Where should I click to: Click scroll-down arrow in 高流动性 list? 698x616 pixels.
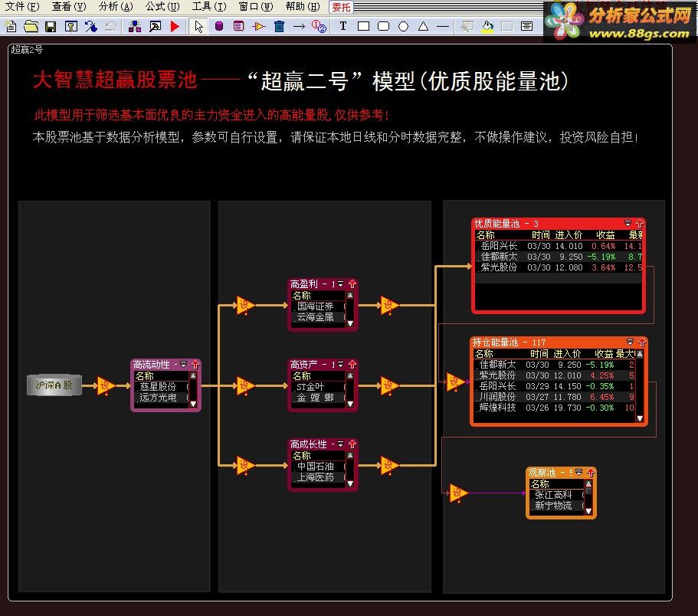(x=193, y=404)
